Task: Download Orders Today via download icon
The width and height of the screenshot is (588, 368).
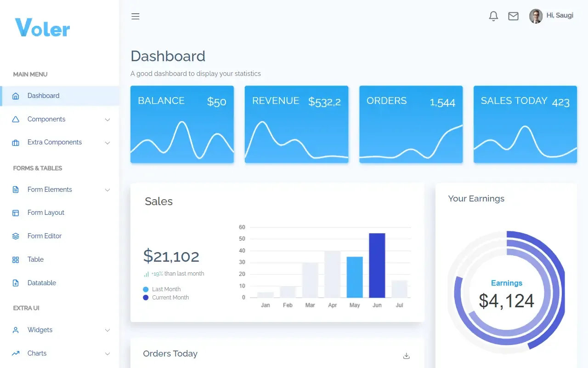Action: coord(406,356)
